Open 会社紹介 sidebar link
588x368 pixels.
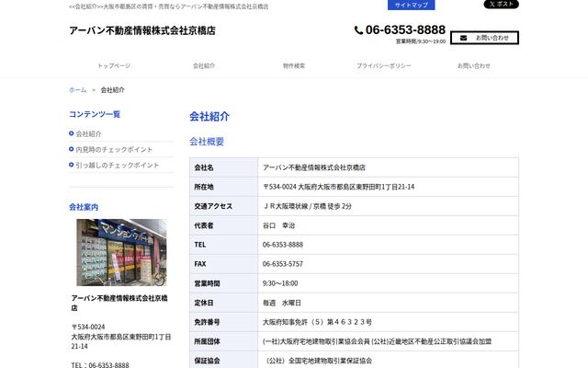coord(88,133)
